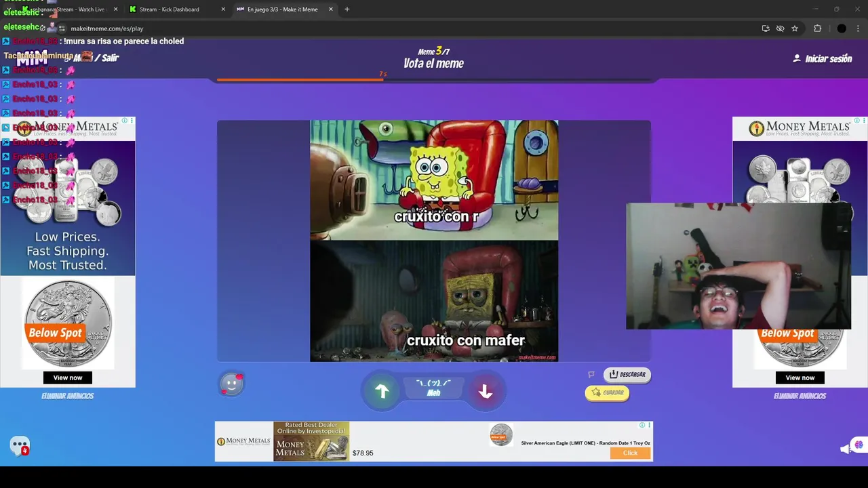This screenshot has height=488, width=868.
Task: Click Iniciar sesión link
Action: (x=823, y=59)
